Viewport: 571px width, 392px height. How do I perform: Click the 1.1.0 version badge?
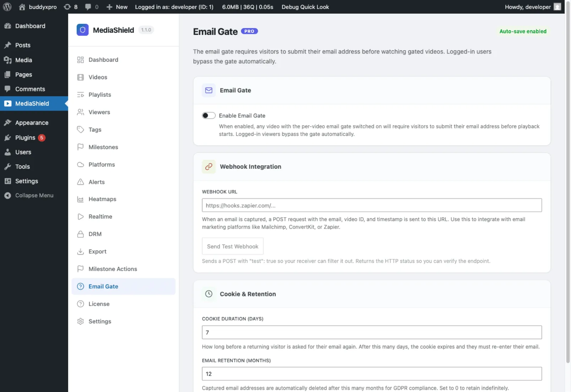146,30
